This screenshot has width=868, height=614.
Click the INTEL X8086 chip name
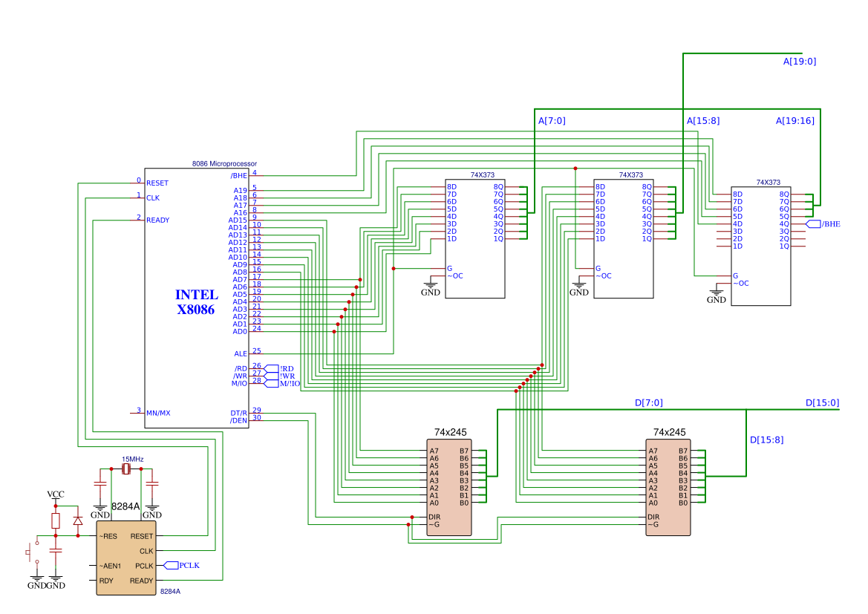coord(196,302)
